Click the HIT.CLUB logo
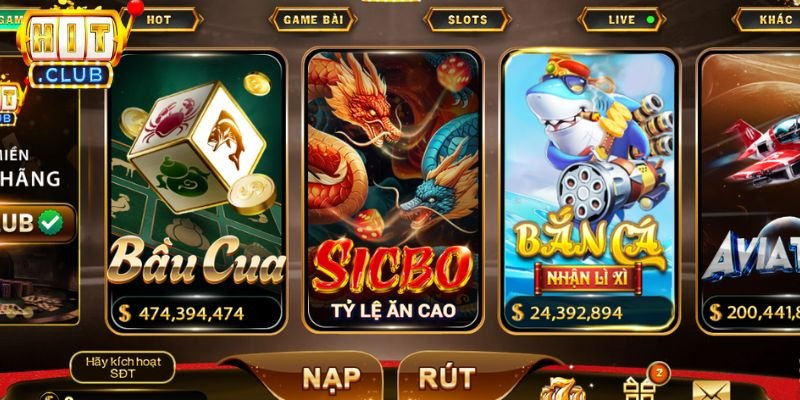This screenshot has width=800, height=400. (70, 46)
